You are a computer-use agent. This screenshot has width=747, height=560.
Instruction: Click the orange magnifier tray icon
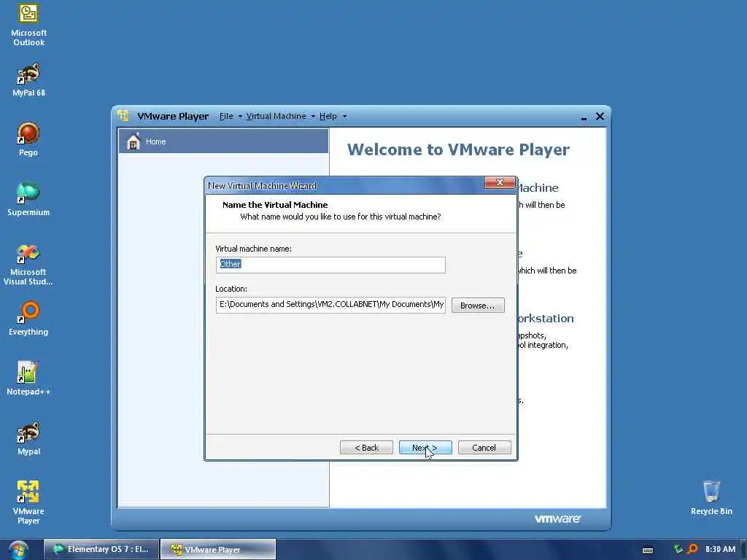click(693, 549)
